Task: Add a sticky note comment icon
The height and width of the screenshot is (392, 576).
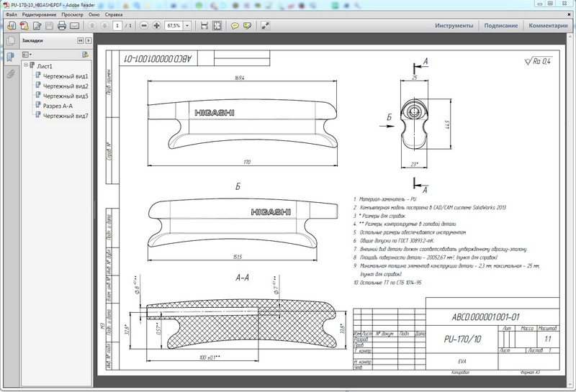Action: pos(235,26)
